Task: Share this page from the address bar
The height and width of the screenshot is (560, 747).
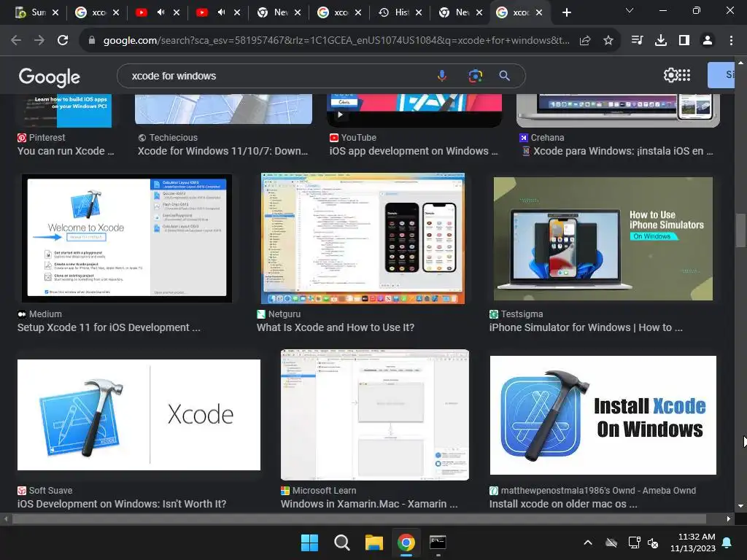Action: (585, 41)
